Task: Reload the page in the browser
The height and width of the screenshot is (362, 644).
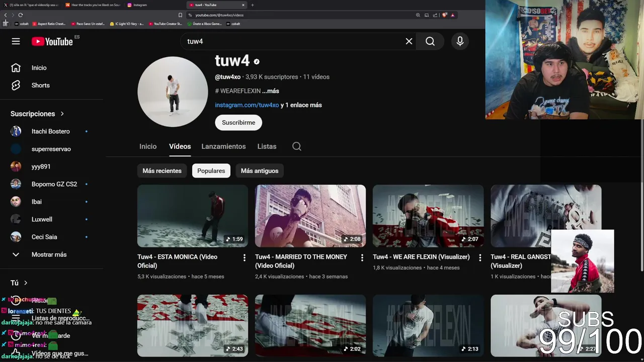Action: click(x=20, y=15)
